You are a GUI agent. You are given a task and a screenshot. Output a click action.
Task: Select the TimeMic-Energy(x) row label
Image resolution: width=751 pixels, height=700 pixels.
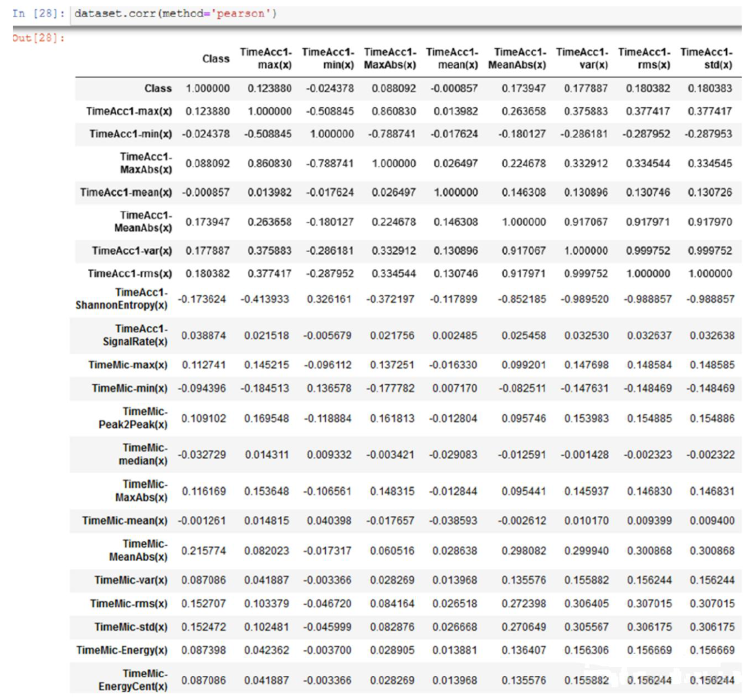click(x=122, y=650)
